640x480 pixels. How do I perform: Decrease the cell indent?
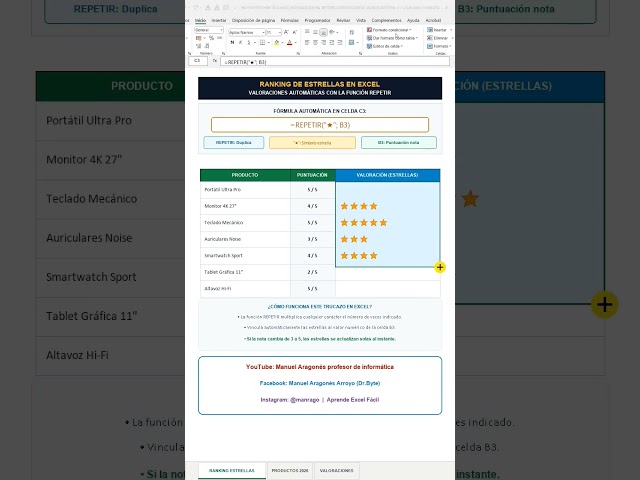coord(332,42)
